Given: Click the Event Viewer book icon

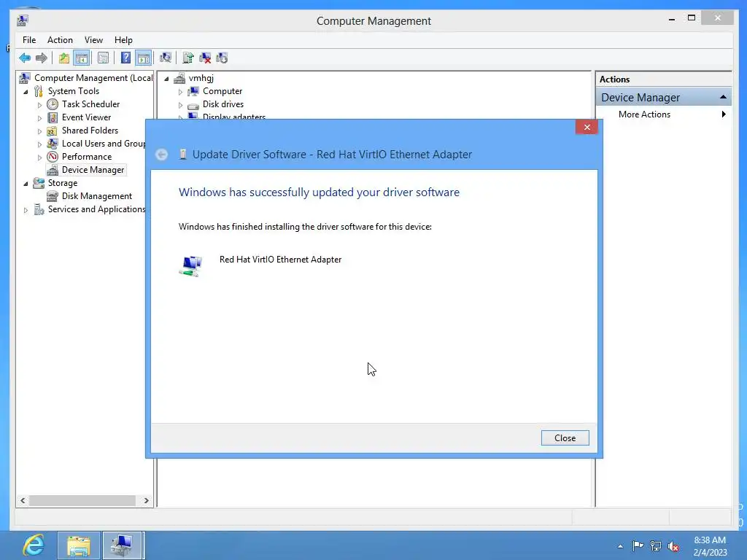Looking at the screenshot, I should pyautogui.click(x=53, y=117).
